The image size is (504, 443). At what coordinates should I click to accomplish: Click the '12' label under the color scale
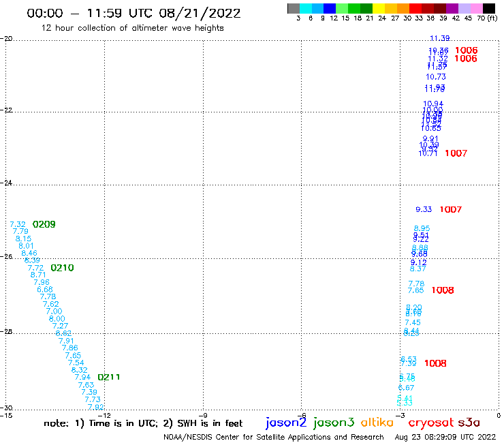(x=334, y=18)
